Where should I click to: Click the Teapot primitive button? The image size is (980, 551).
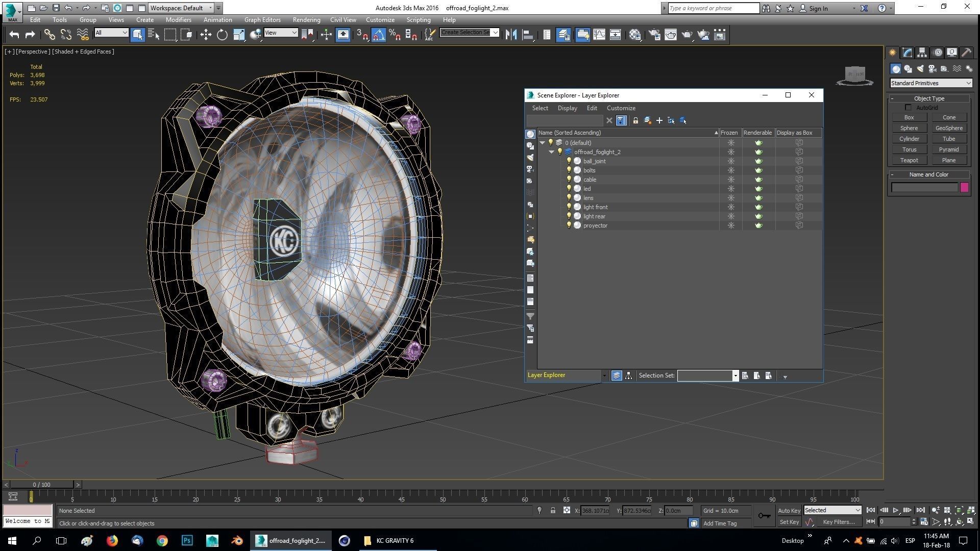coord(909,160)
